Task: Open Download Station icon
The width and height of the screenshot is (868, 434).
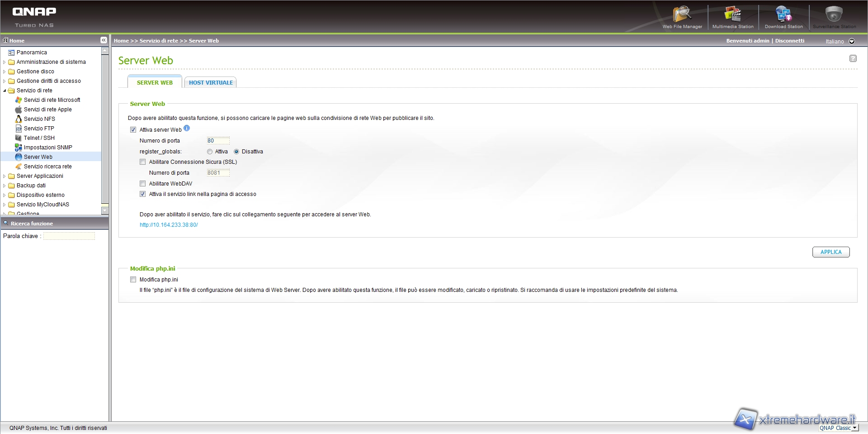Action: coord(783,17)
